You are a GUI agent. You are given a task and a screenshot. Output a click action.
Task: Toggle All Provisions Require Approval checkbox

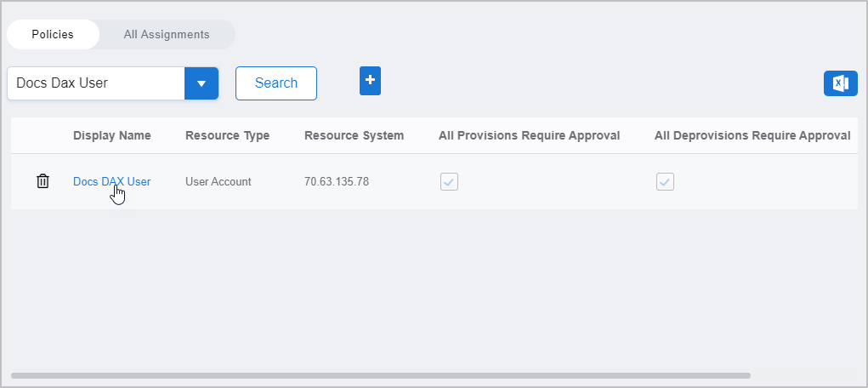click(x=449, y=181)
